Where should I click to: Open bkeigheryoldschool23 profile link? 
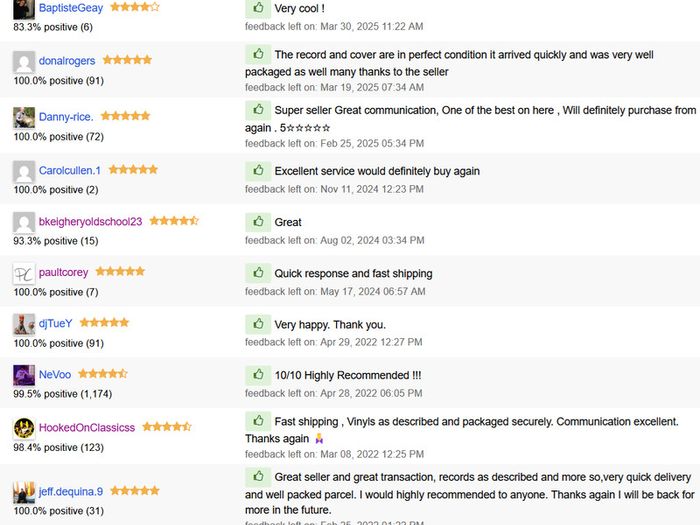pyautogui.click(x=91, y=222)
